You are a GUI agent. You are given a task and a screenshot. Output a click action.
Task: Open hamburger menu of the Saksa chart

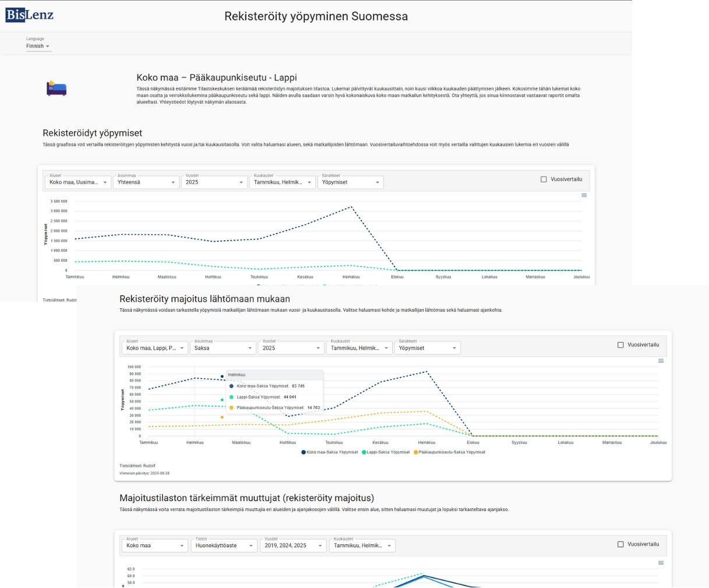coord(661,361)
